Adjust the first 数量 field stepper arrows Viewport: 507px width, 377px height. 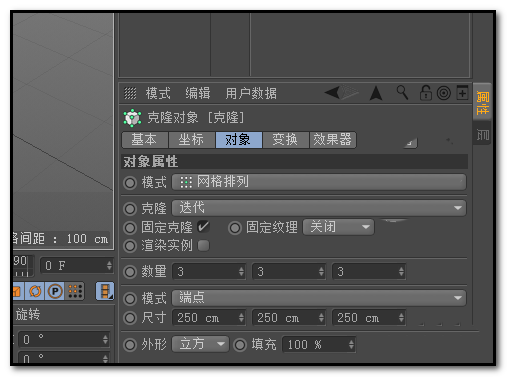241,272
